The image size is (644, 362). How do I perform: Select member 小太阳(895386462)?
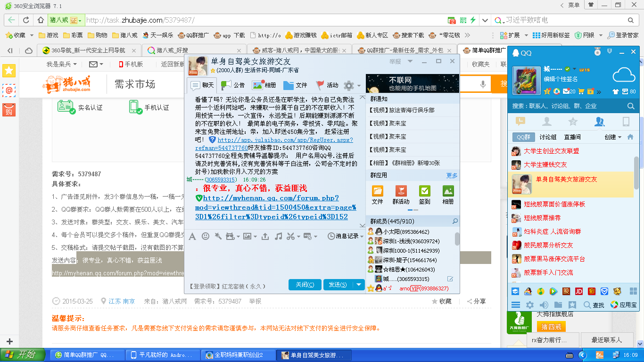406,231
